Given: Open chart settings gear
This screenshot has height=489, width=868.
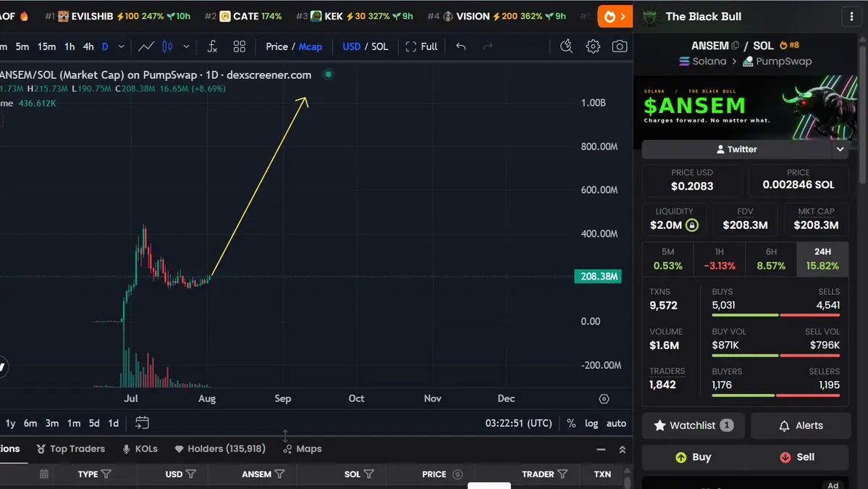Looking at the screenshot, I should (593, 46).
